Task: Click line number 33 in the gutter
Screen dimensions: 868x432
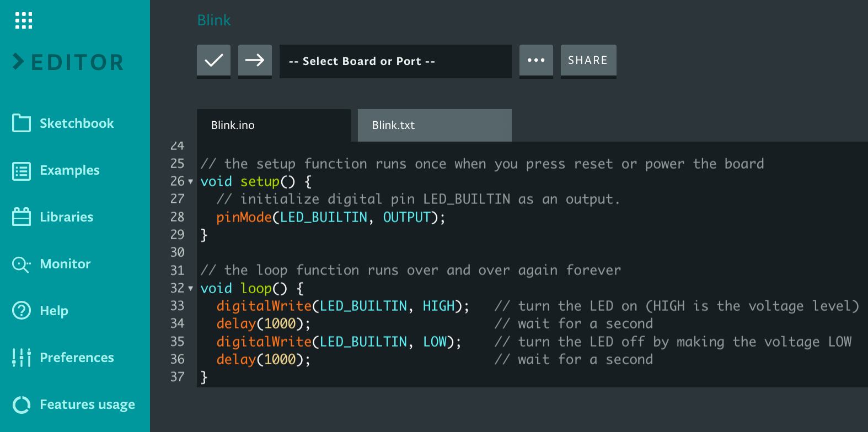Action: tap(177, 306)
